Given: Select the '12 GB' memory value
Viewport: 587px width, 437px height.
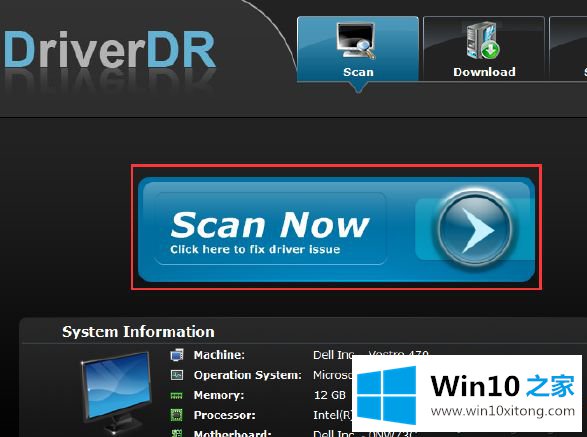Looking at the screenshot, I should click(329, 395).
